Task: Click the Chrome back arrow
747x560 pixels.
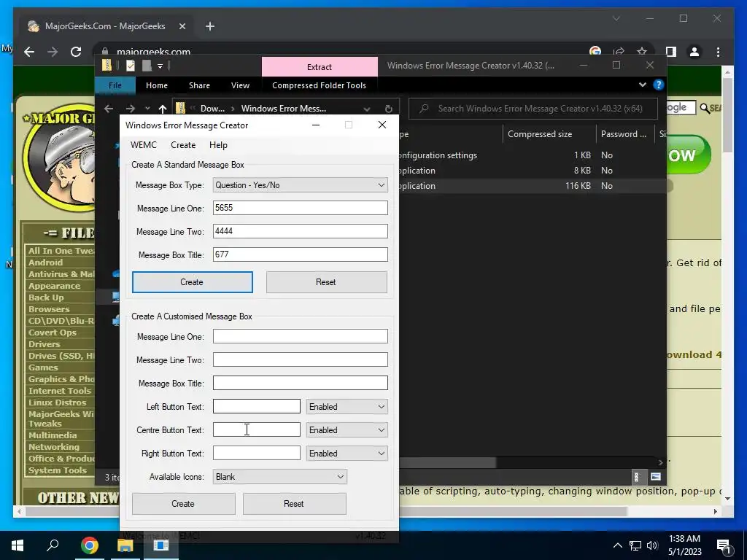Action: click(29, 52)
